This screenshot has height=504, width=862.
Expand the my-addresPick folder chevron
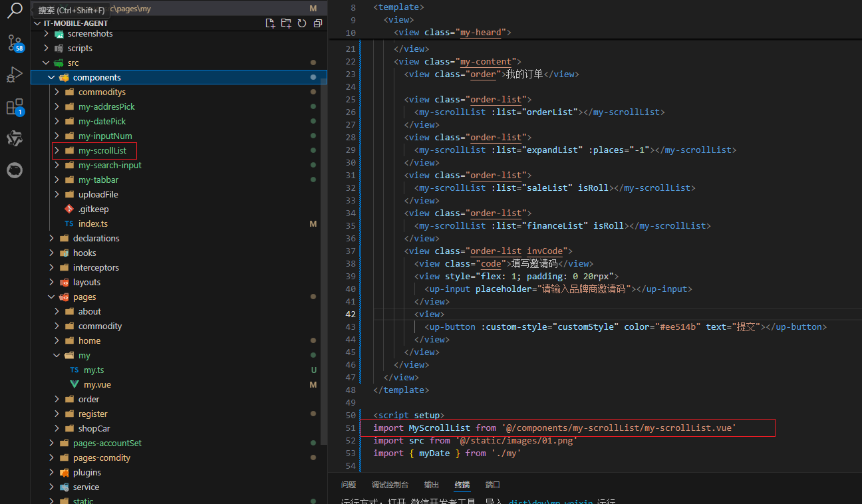tap(57, 107)
